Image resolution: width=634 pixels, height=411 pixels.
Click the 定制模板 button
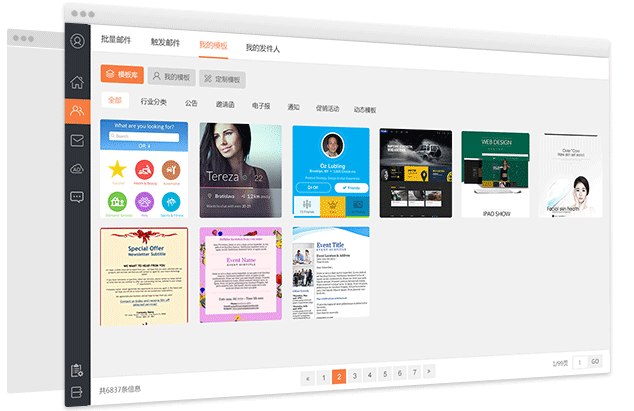(222, 79)
